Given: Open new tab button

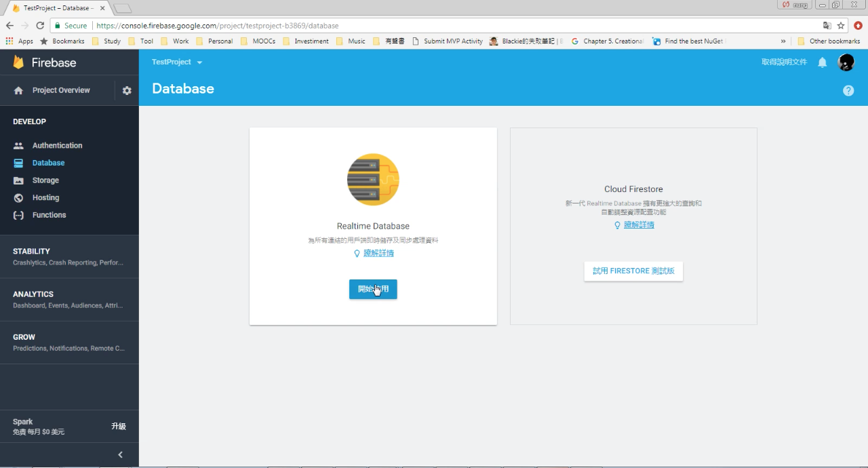Looking at the screenshot, I should (x=123, y=8).
